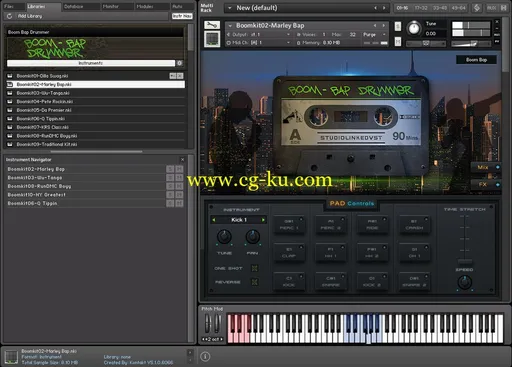Click the refresh libraries icon

9,16
